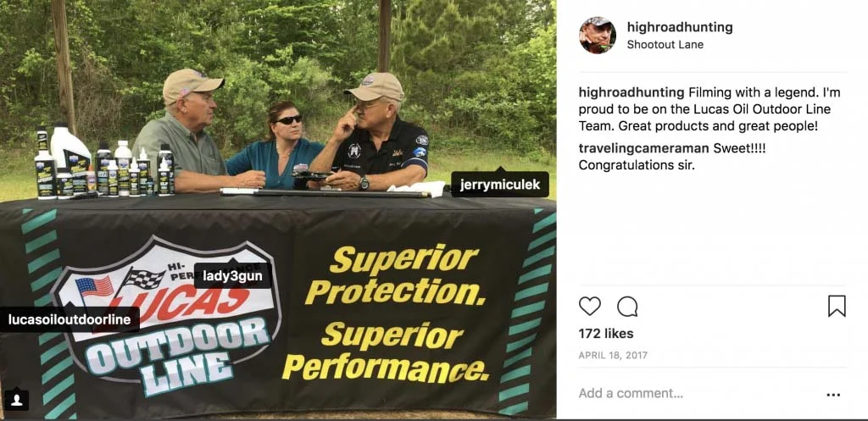Toggle tagged people icon on photo
Viewport: 868px width, 421px height.
17,400
